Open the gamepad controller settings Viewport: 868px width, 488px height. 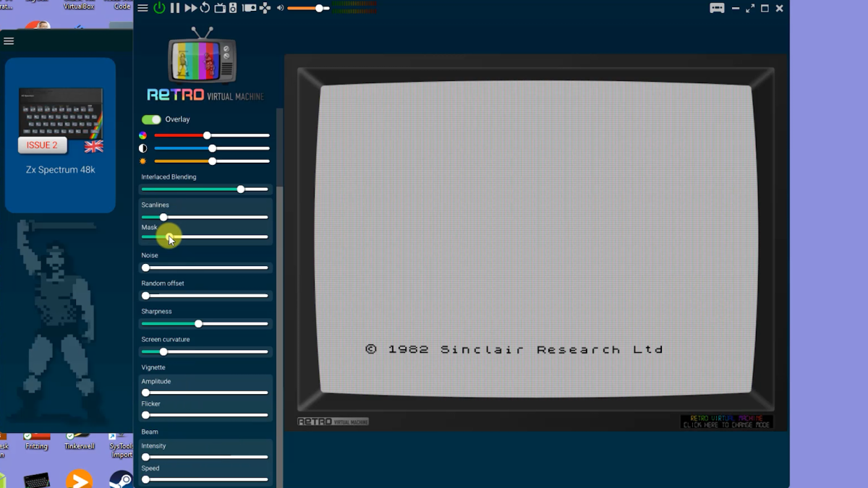(265, 9)
